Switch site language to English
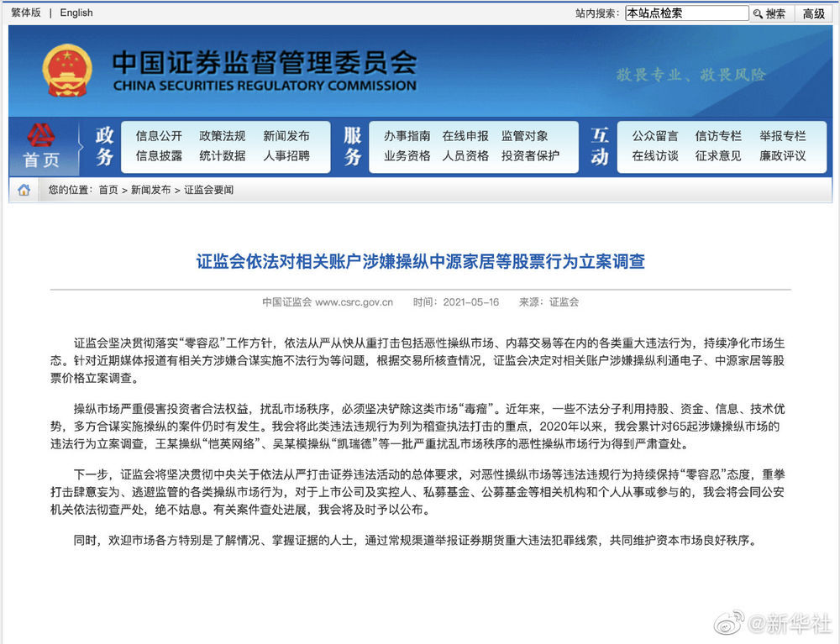The height and width of the screenshot is (644, 840). pos(76,13)
